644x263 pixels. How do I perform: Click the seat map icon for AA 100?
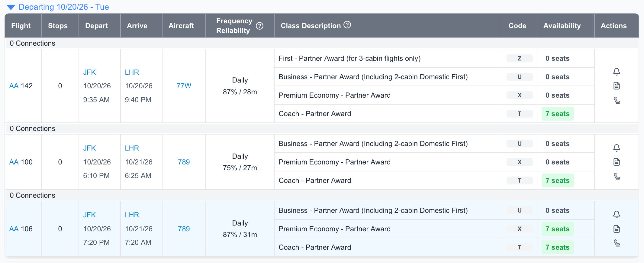(x=617, y=176)
